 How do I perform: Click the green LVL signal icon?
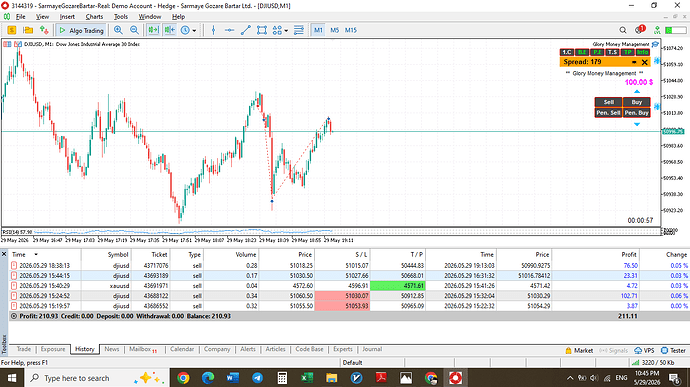click(x=657, y=30)
